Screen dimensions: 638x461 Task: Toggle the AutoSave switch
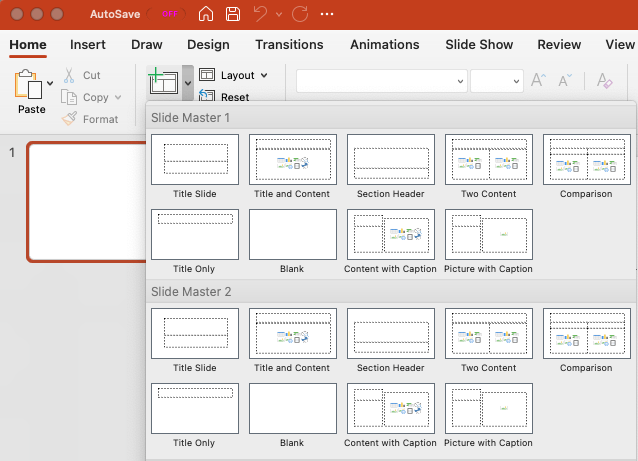click(164, 15)
